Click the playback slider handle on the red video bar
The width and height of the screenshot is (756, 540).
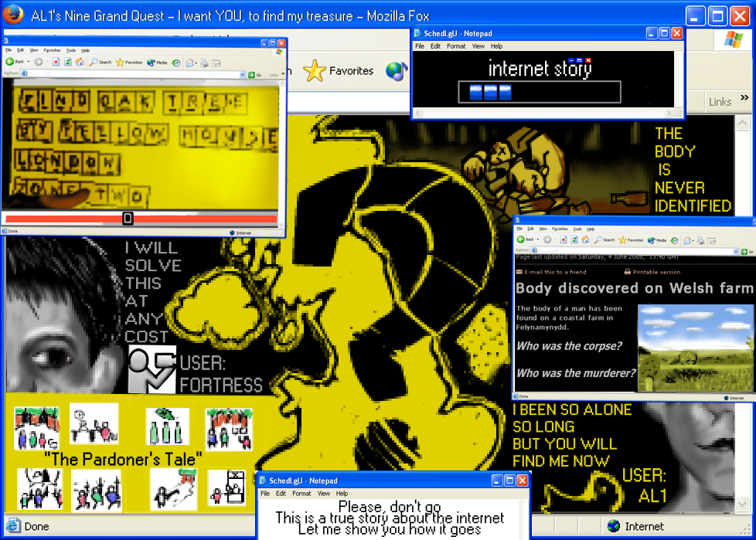click(x=128, y=219)
